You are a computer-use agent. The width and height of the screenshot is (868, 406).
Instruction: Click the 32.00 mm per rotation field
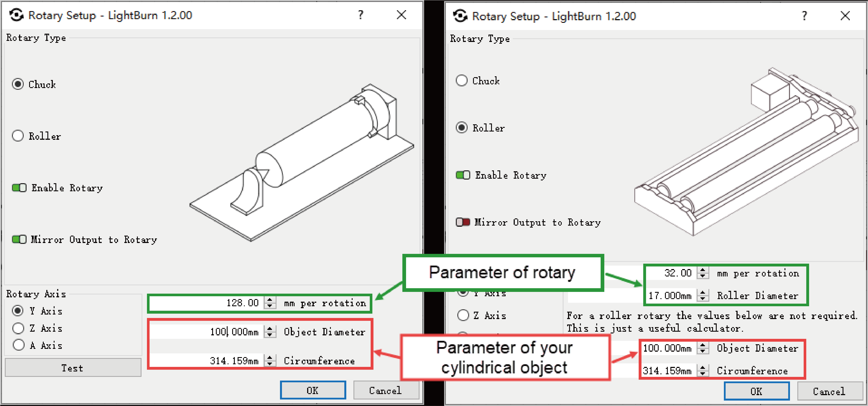pyautogui.click(x=671, y=273)
